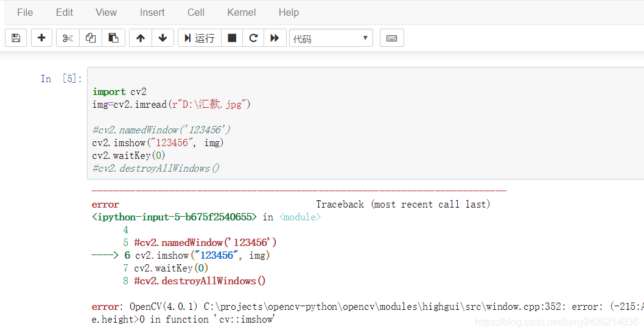Interrupt the kernel with the stop icon
The height and width of the screenshot is (333, 644).
[232, 38]
